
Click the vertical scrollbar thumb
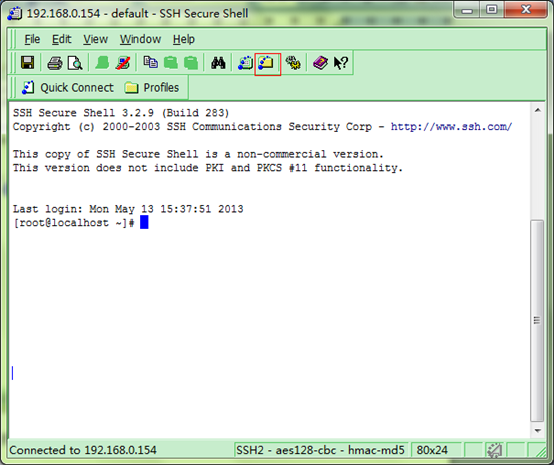[537, 320]
